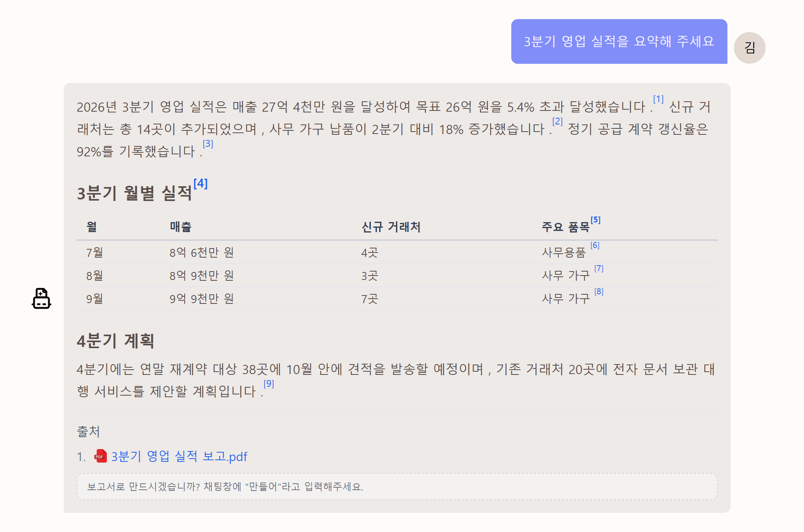Image resolution: width=804 pixels, height=532 pixels.
Task: Select the 8억 9천만 원 cell
Action: point(202,275)
